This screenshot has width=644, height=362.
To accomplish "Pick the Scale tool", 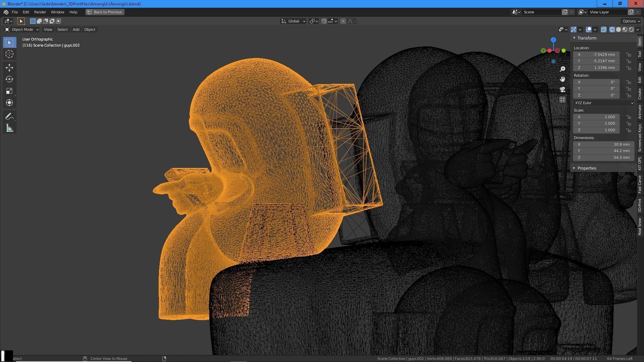I will point(9,91).
